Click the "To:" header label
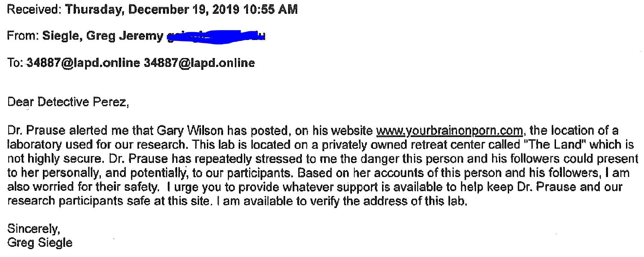Image resolution: width=644 pixels, height=257 pixels. pyautogui.click(x=15, y=63)
